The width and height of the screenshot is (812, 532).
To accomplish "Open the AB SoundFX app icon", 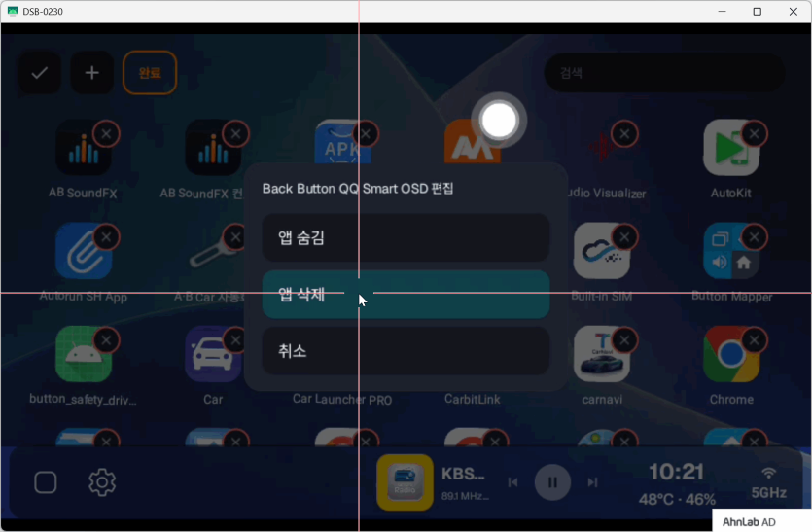I will [84, 148].
